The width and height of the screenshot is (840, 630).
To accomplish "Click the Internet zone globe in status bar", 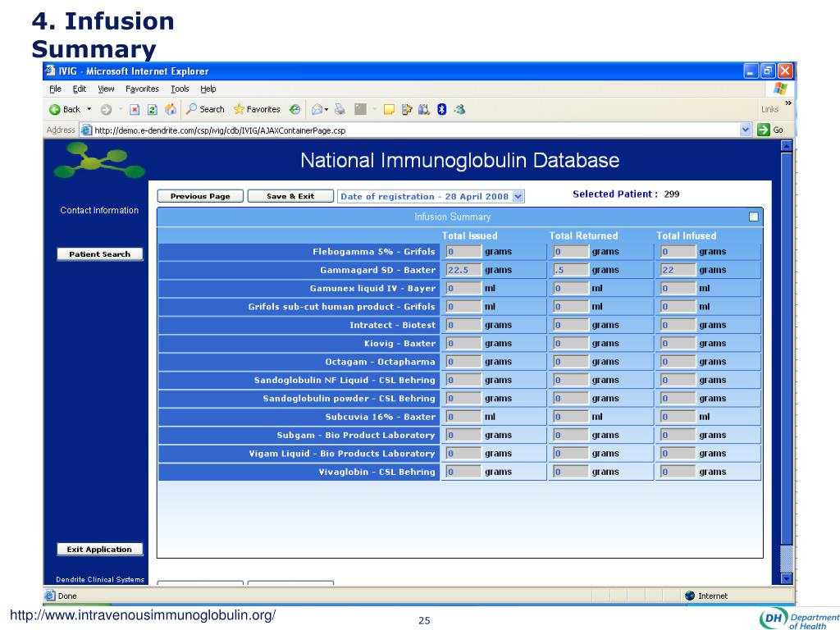I will click(x=689, y=596).
